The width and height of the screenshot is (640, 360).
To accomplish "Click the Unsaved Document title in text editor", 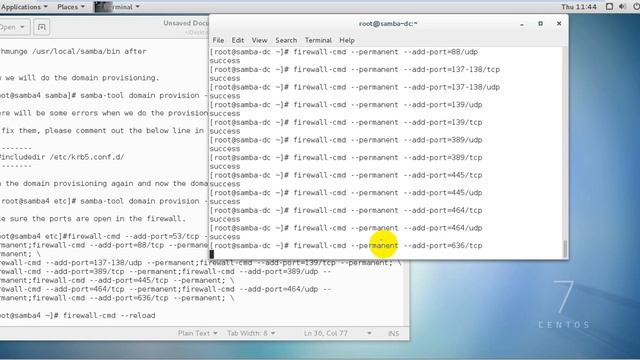I will pos(186,23).
